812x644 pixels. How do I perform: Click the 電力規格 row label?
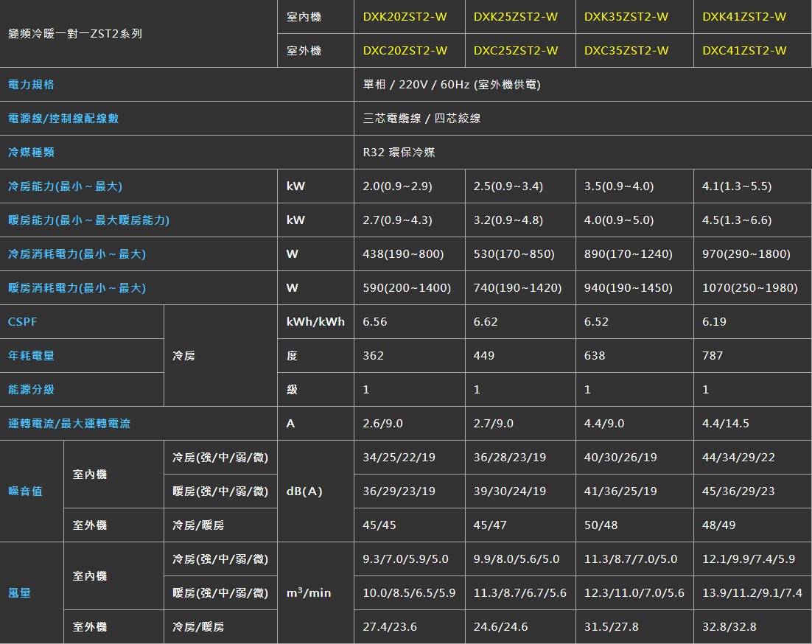[31, 85]
